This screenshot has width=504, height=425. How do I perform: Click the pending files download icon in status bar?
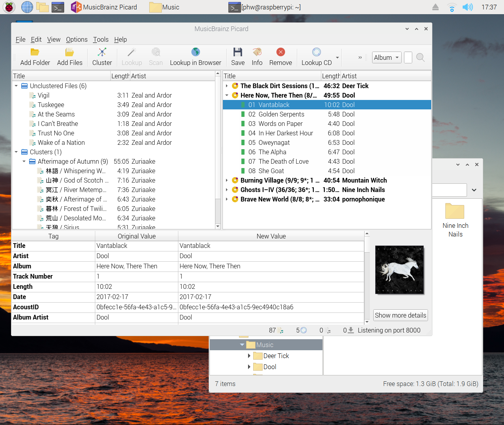coord(351,330)
